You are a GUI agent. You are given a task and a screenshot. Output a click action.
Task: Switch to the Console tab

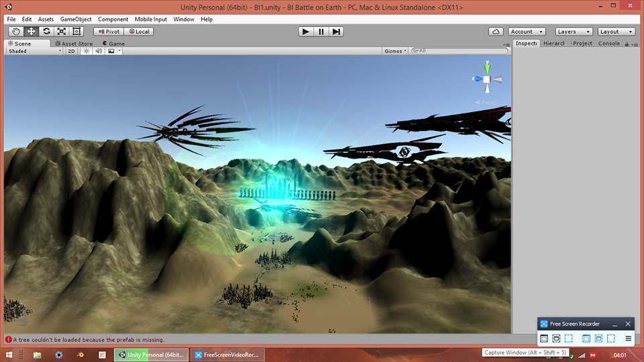608,44
